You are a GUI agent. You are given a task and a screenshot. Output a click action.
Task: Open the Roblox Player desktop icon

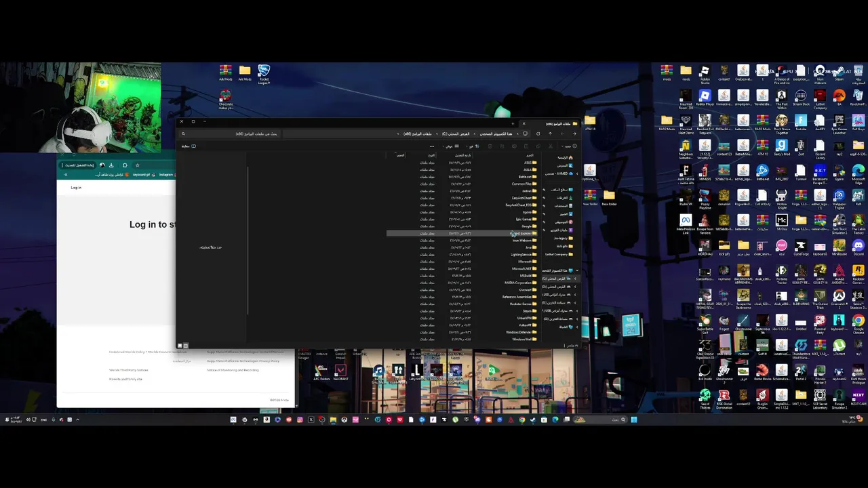click(x=705, y=97)
